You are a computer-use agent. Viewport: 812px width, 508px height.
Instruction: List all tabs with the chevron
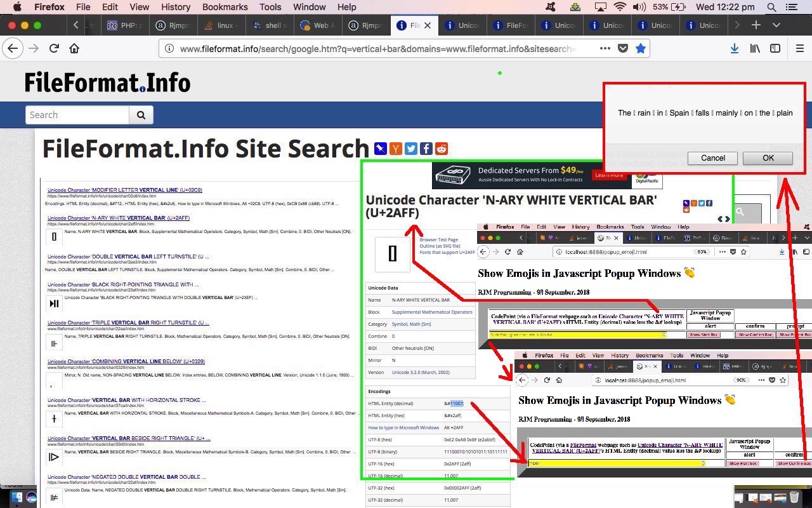click(776, 25)
